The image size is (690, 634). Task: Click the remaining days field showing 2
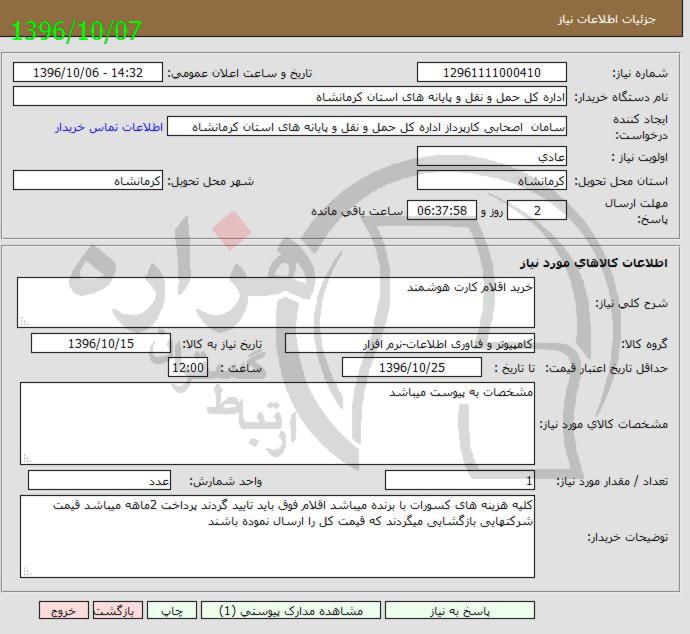pyautogui.click(x=537, y=210)
